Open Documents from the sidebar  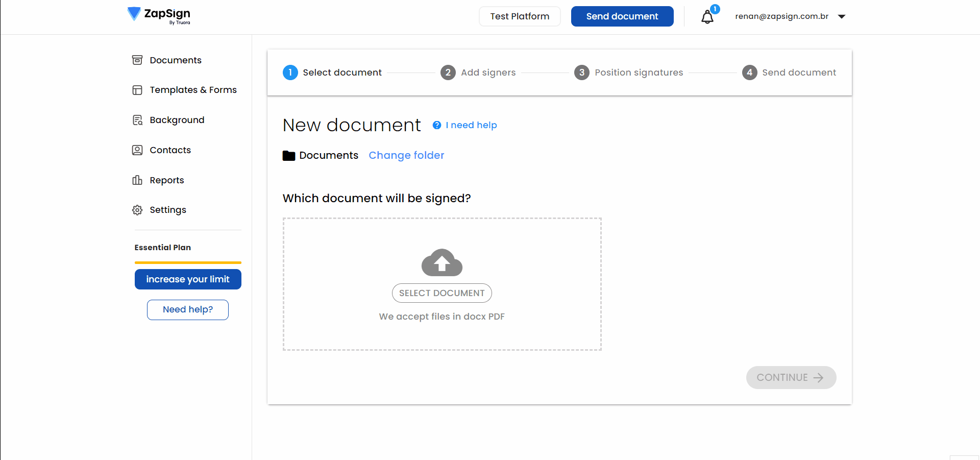[x=137, y=60]
